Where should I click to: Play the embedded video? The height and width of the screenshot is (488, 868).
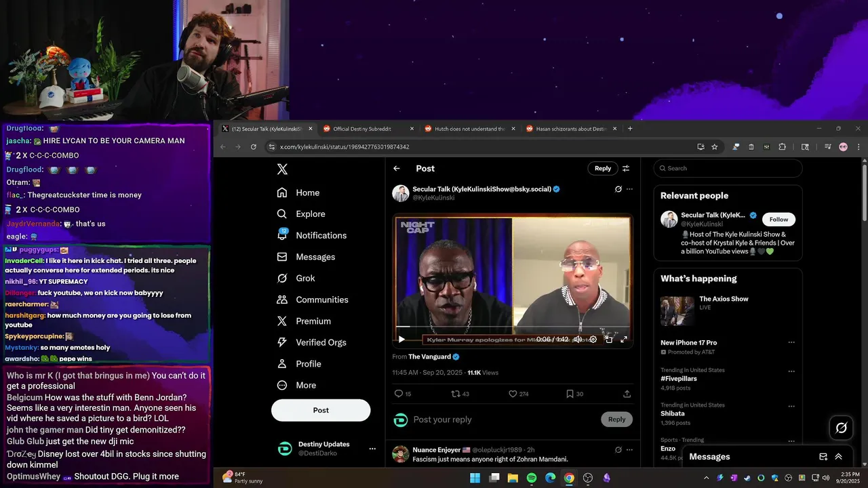[x=401, y=340]
